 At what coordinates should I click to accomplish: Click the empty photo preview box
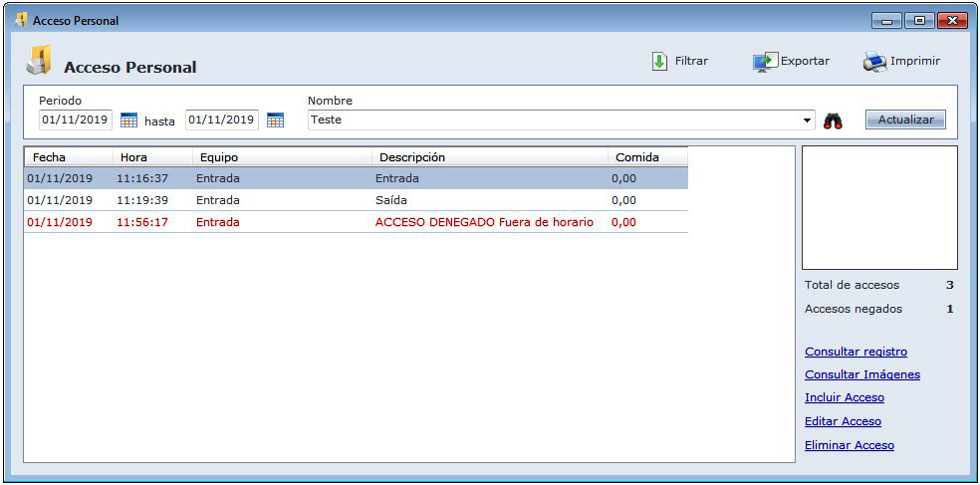(879, 207)
